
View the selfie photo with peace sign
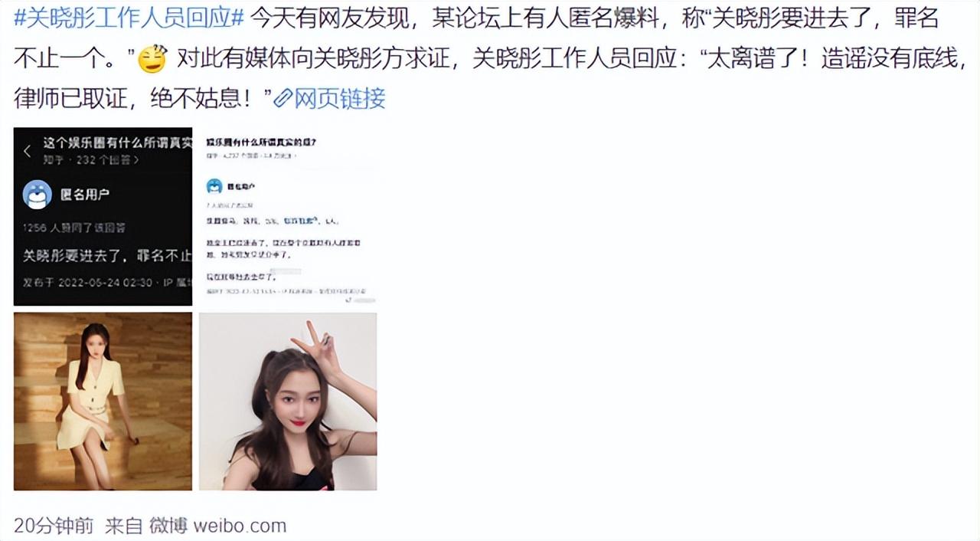288,402
